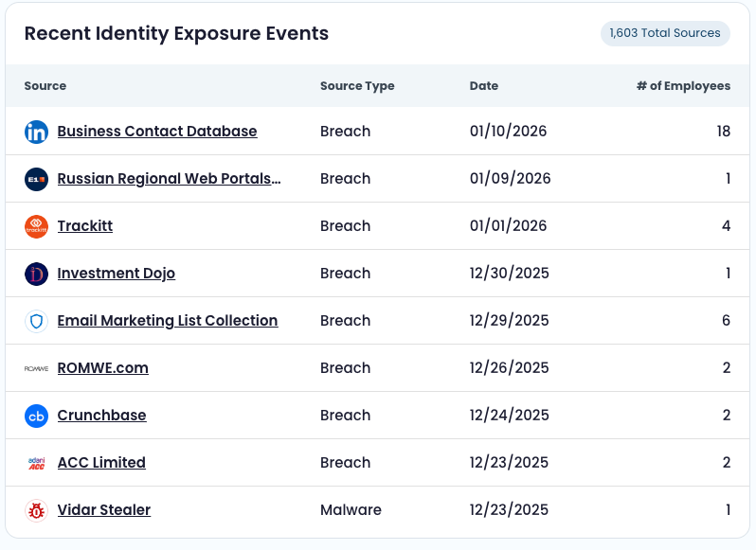
Task: Click the 1,603 Total Sources badge
Action: tap(665, 33)
